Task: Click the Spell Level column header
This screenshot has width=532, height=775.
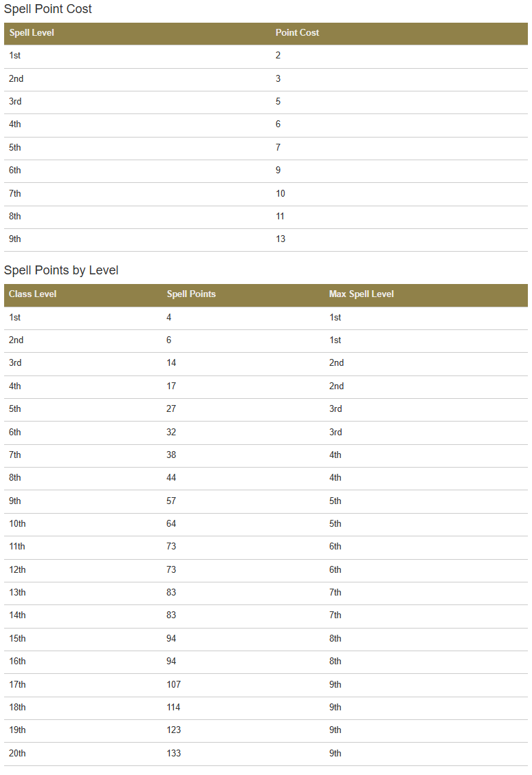Action: (x=32, y=32)
